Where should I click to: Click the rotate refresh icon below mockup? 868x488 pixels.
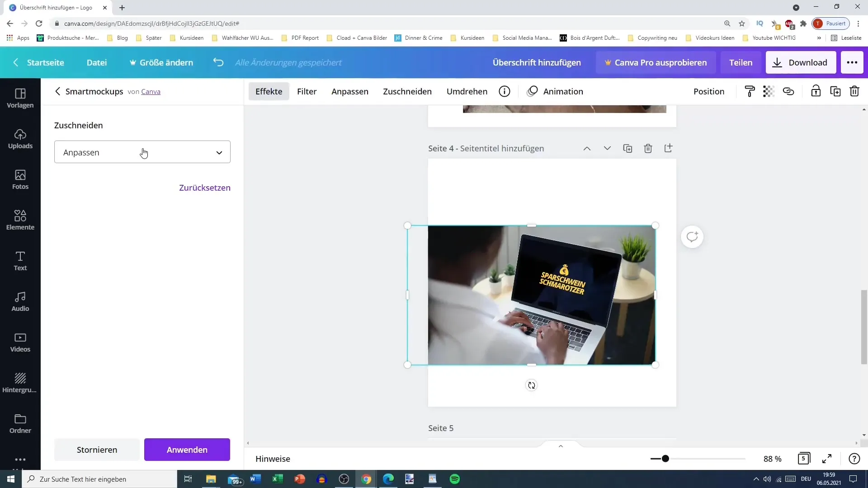coord(531,385)
